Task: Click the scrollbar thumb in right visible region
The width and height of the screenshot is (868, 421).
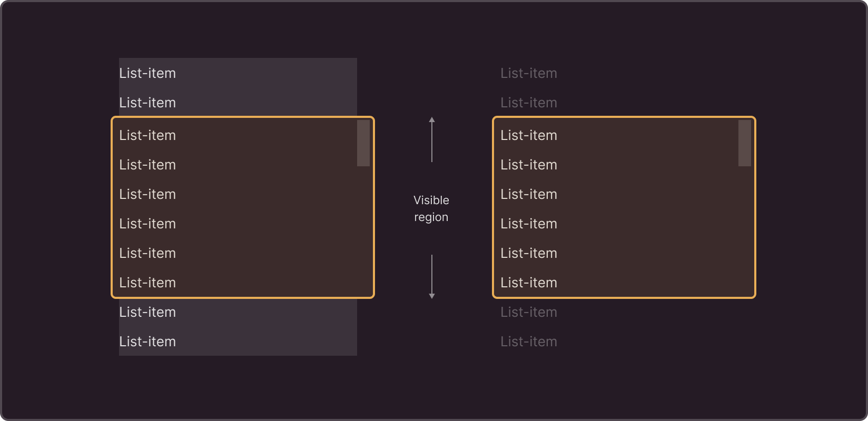Action: [x=745, y=143]
